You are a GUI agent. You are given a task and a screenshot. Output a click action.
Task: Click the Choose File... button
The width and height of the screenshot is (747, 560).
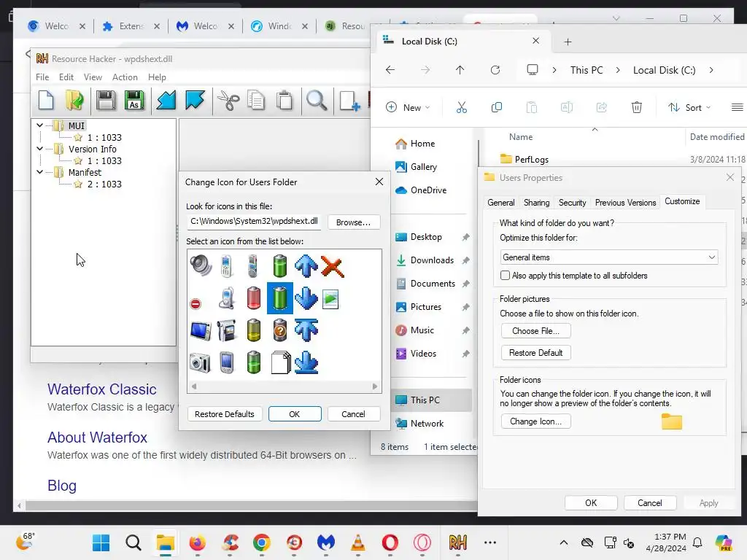[535, 330]
